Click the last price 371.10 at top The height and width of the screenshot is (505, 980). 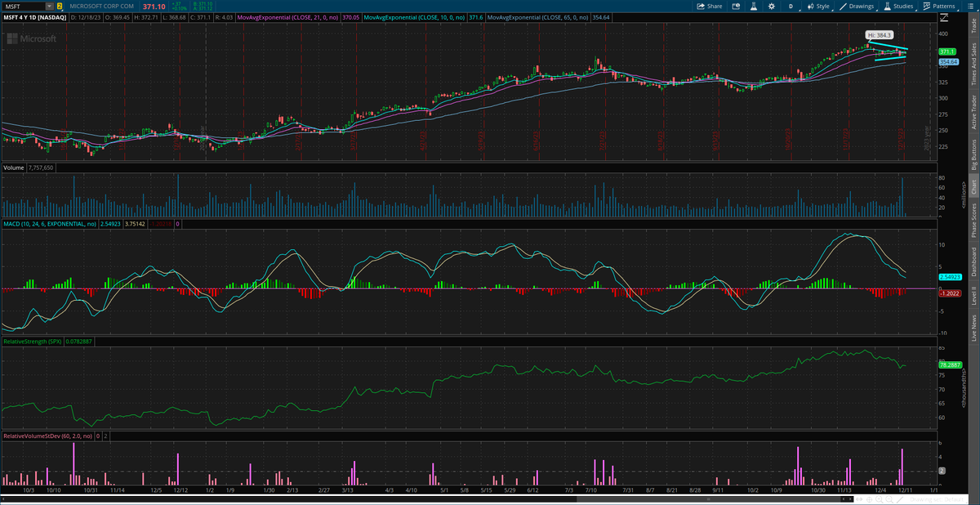pos(155,6)
